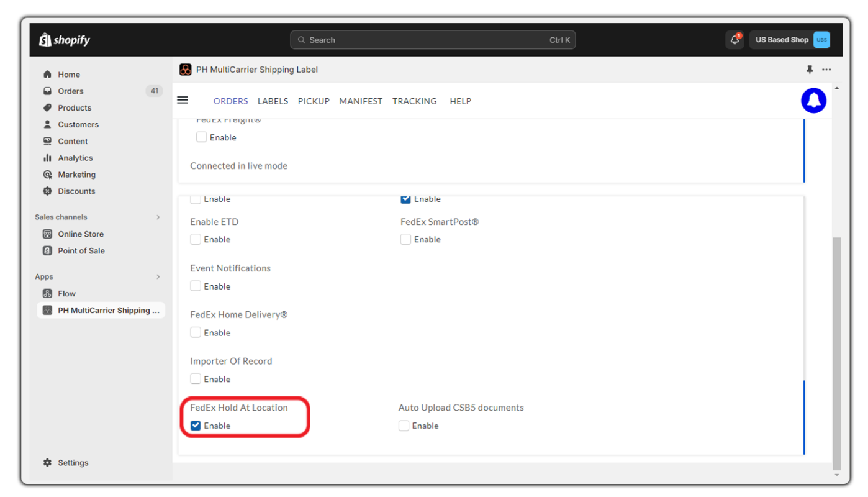The image size is (868, 497).
Task: Click the Content icon in sidebar
Action: (47, 142)
